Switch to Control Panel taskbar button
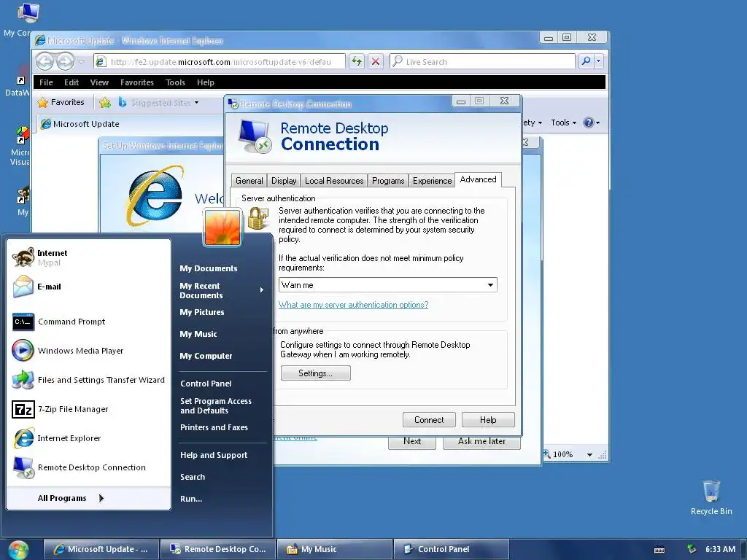This screenshot has width=747, height=560. [x=451, y=550]
